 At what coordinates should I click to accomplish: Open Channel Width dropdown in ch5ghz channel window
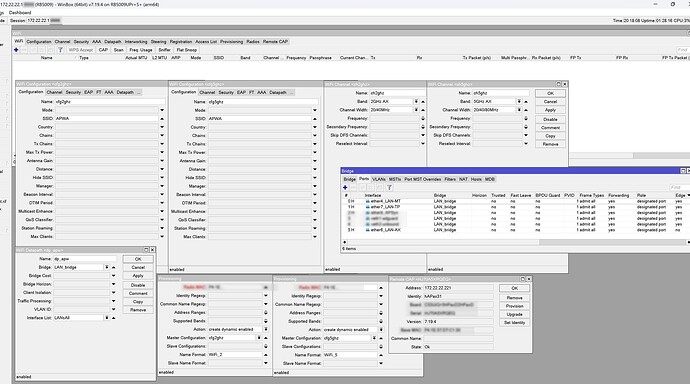click(x=519, y=110)
